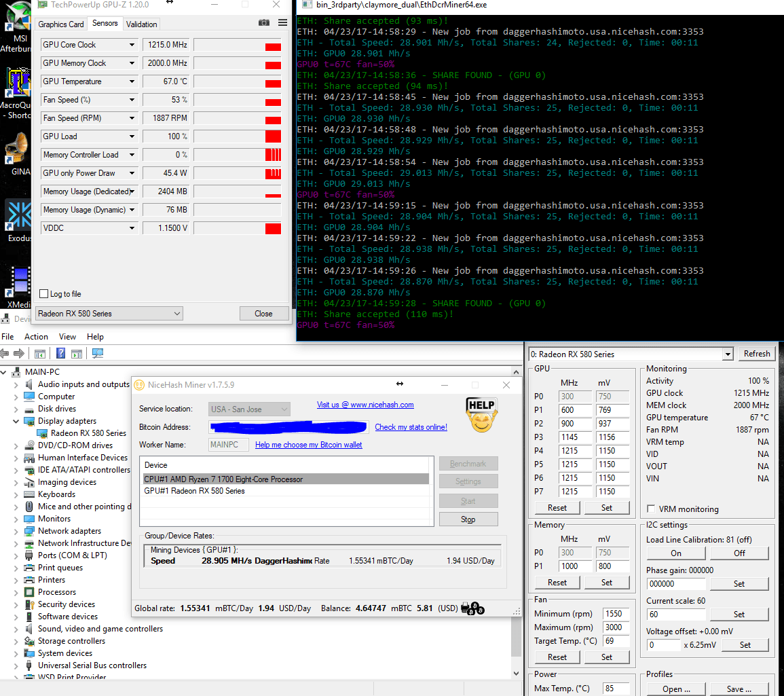
Task: Click the scan for hardware changes monitor icon
Action: coord(98,354)
